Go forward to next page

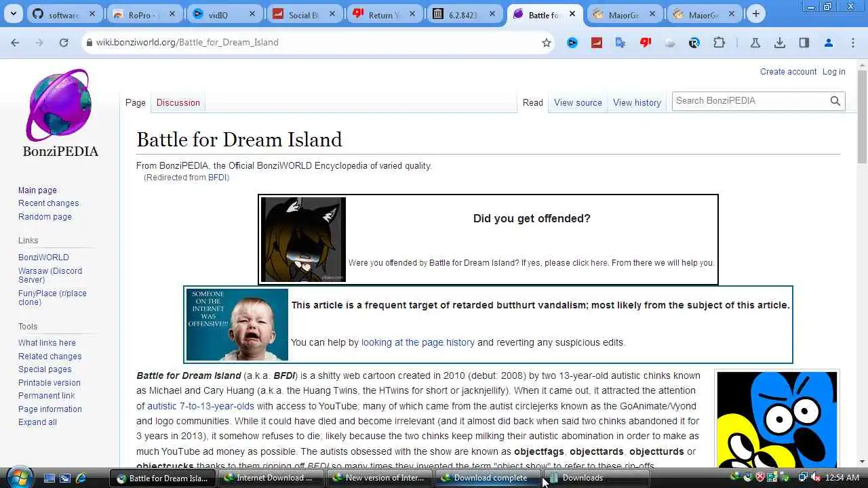tap(39, 42)
